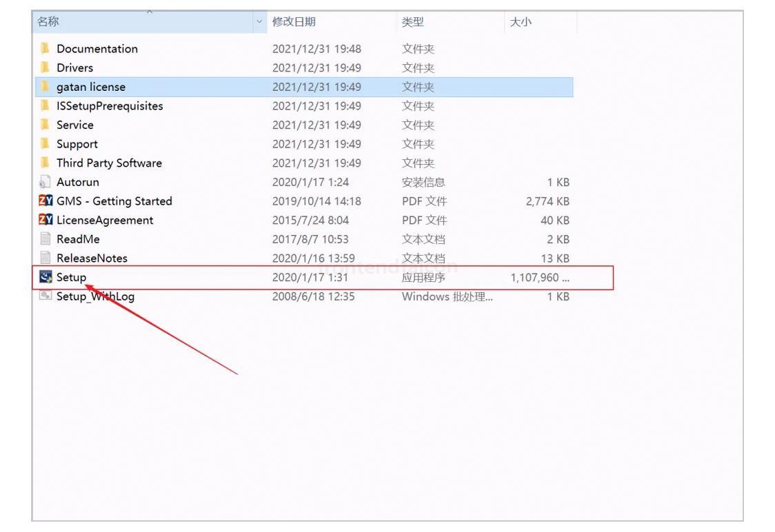
Task: Click the GMS - Getting Started PDF icon
Action: (x=46, y=201)
